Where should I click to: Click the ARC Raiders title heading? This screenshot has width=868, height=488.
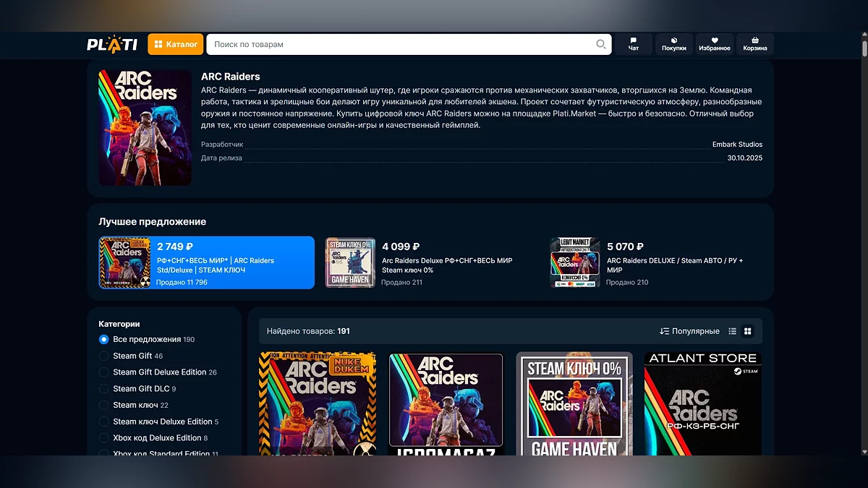pyautogui.click(x=230, y=77)
